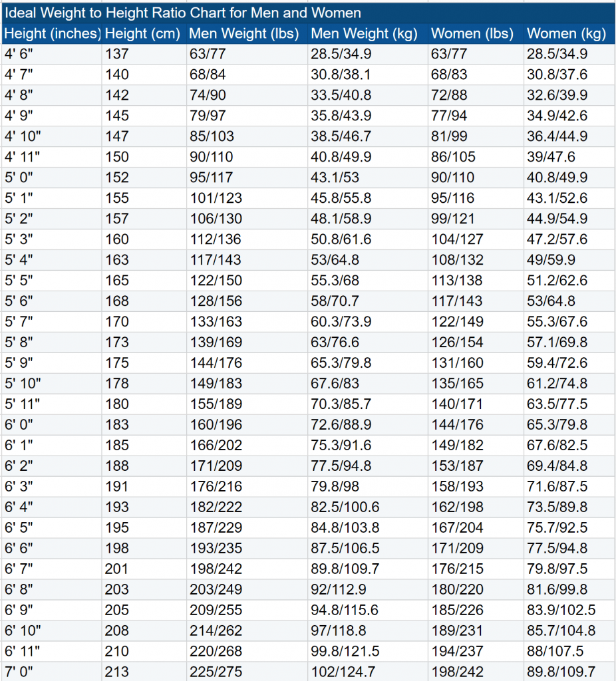Select the women lbs cell 149/182
The width and height of the screenshot is (616, 681).
point(476,445)
